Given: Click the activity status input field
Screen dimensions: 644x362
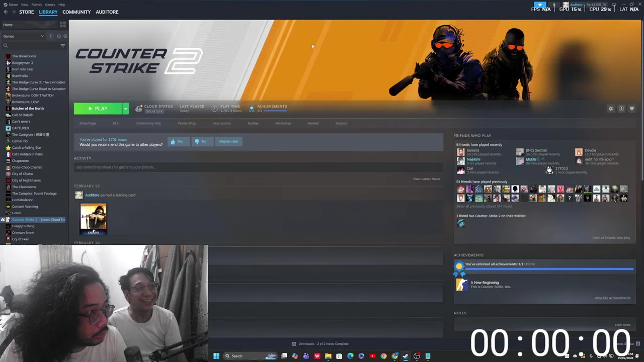Looking at the screenshot, I should coord(258,167).
